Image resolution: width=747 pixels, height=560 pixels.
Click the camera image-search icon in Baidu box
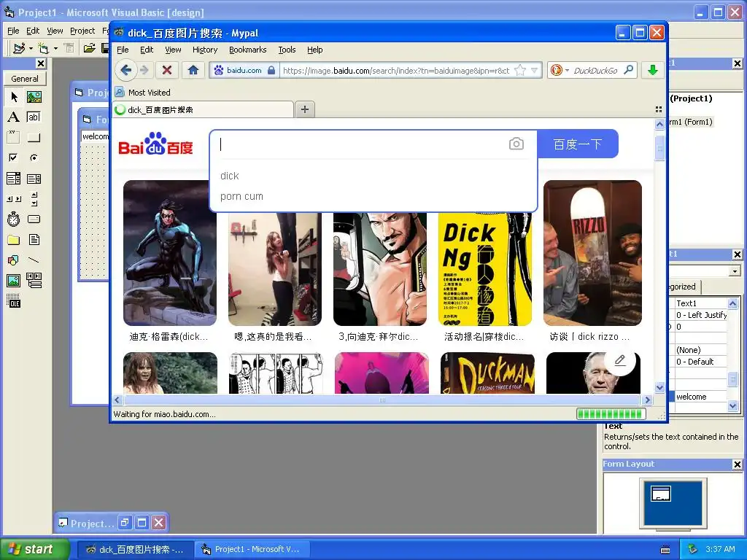pos(516,144)
